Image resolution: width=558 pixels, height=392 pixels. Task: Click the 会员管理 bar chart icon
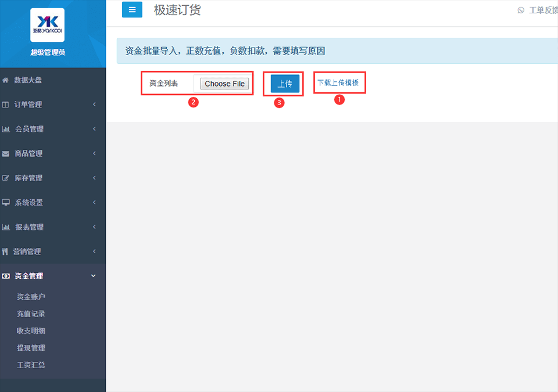[x=6, y=129]
